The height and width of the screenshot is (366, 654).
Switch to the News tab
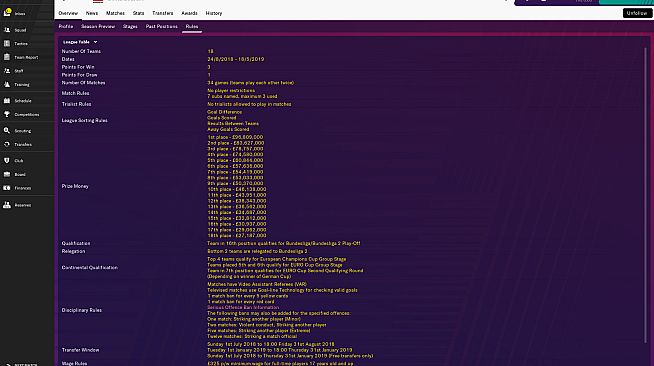tap(92, 13)
